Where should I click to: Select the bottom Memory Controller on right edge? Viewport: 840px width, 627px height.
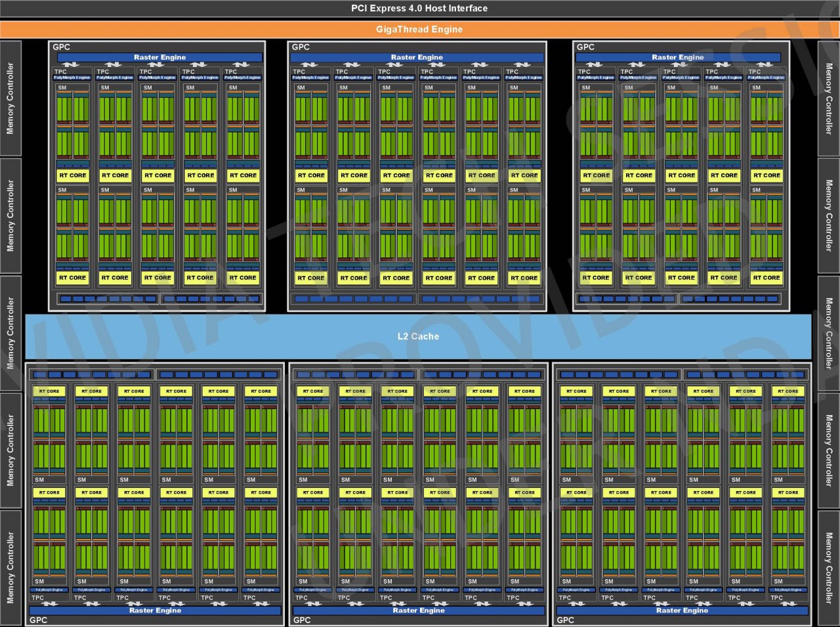(829, 569)
